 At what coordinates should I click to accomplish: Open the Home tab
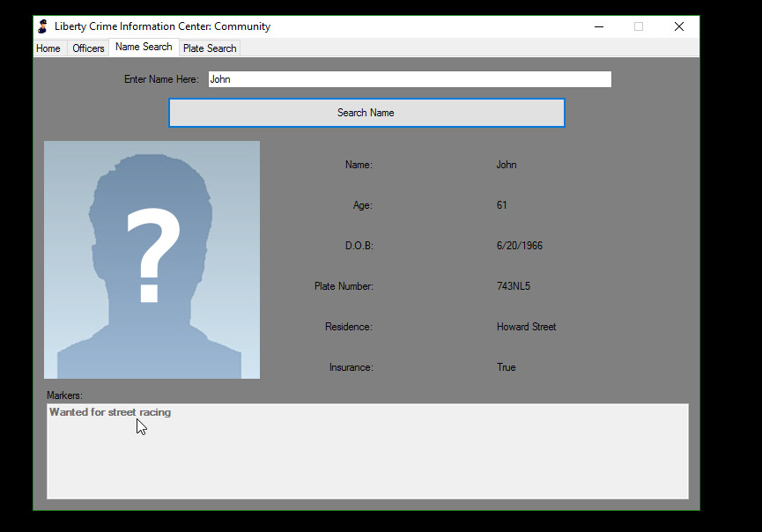tap(48, 48)
